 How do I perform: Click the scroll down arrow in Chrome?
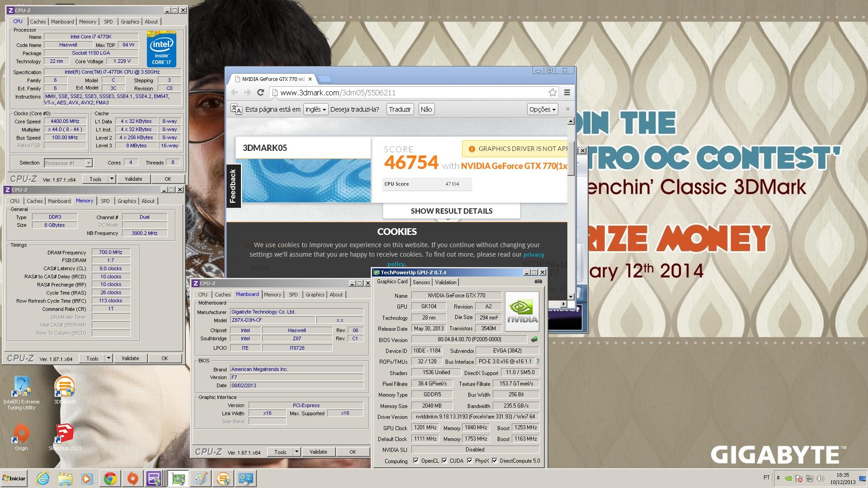[571, 297]
